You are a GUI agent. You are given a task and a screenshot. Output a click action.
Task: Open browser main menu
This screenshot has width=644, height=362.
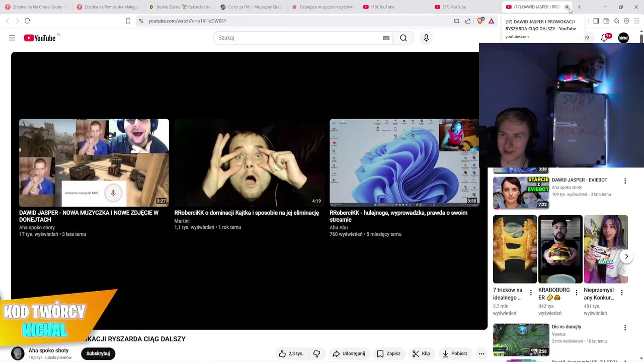click(x=636, y=21)
